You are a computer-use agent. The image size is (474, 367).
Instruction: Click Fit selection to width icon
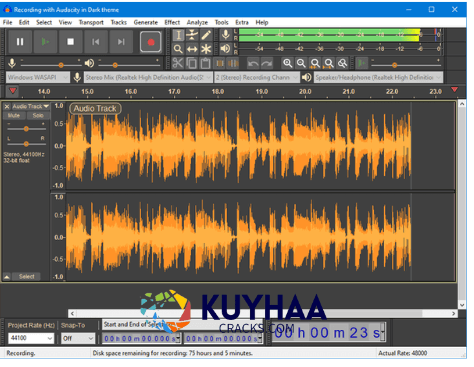point(315,63)
